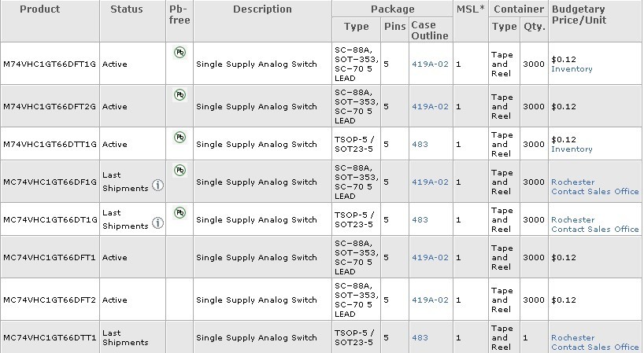This screenshot has width=644, height=353.
Task: Open 483 case outline for M74VHC1GT66DTT1G
Action: [x=420, y=145]
